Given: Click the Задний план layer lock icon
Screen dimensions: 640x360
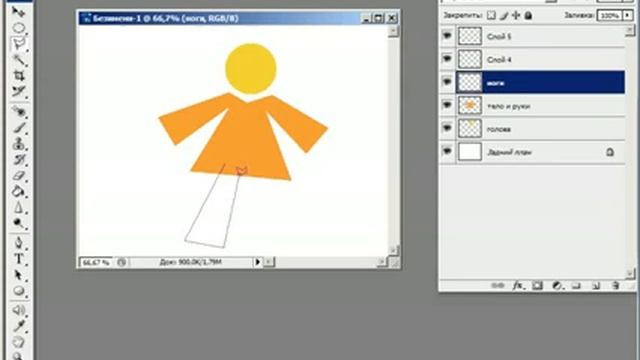Looking at the screenshot, I should [610, 152].
